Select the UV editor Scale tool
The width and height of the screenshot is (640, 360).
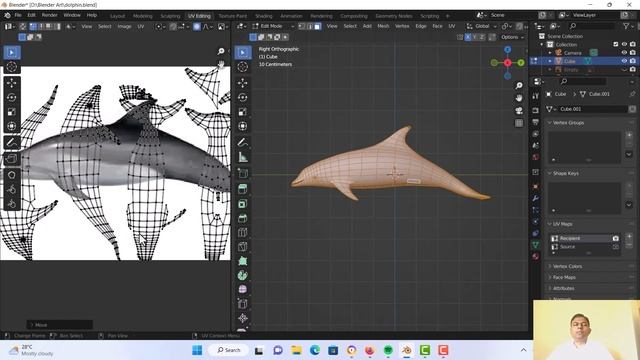12,112
